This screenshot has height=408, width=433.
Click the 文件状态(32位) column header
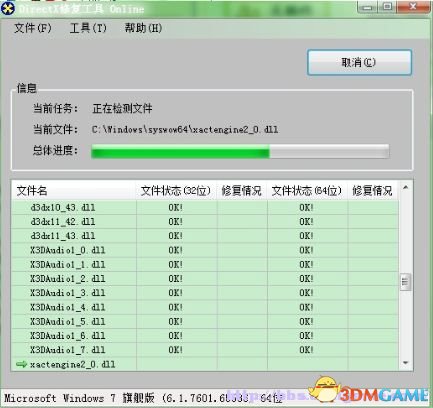176,191
